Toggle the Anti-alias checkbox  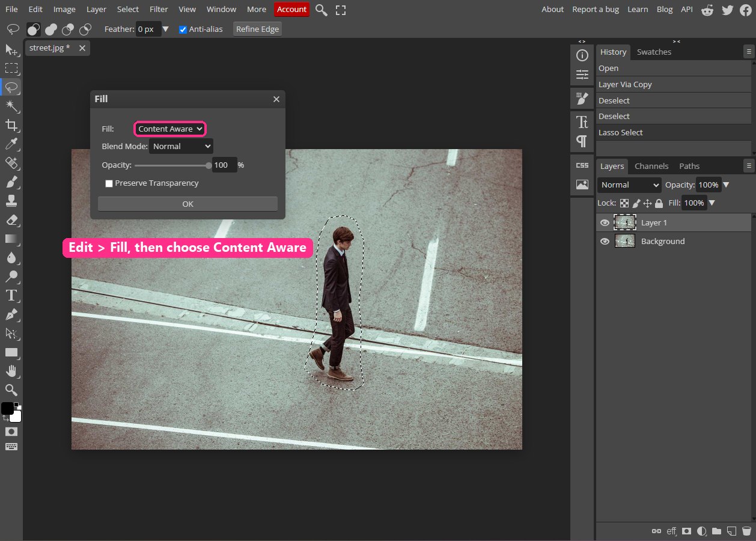tap(183, 29)
